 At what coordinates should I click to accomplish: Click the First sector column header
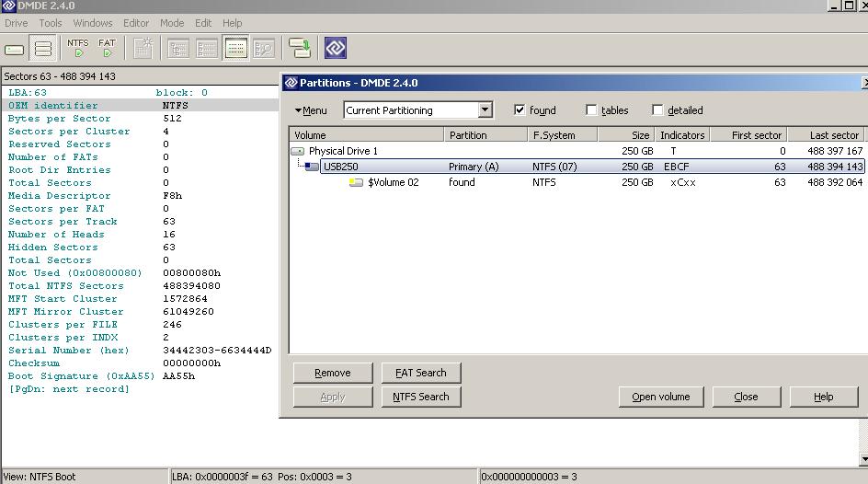coord(749,135)
